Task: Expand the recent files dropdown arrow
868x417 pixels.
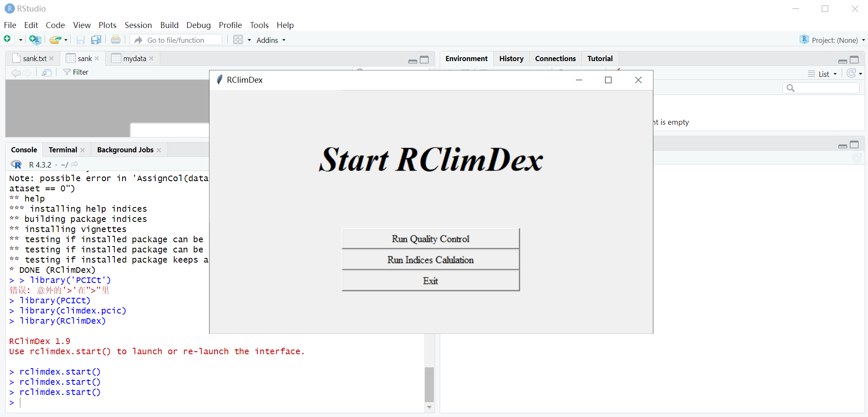Action: pyautogui.click(x=66, y=40)
